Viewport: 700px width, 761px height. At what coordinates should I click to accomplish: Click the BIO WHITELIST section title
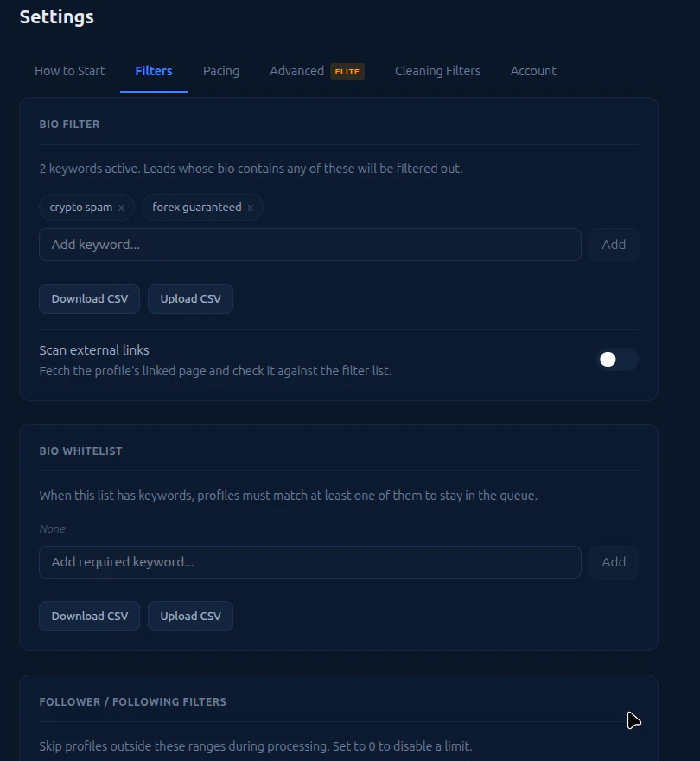click(80, 451)
